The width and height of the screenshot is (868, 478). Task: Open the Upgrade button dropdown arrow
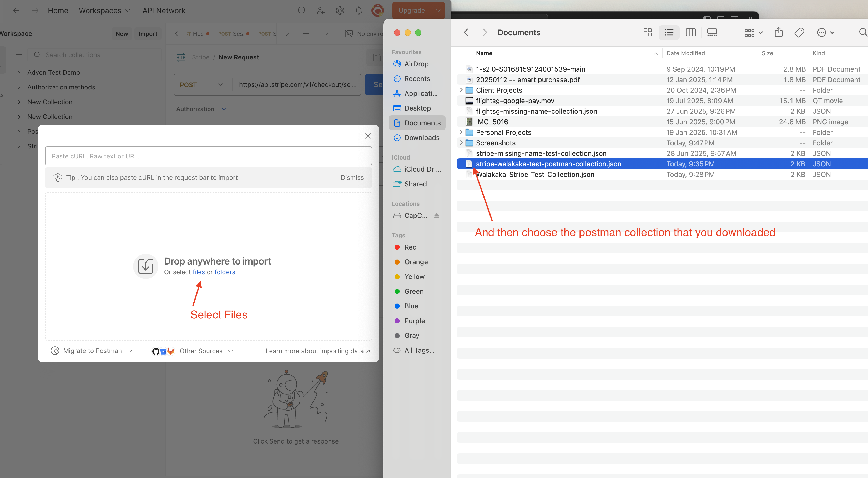(x=438, y=11)
